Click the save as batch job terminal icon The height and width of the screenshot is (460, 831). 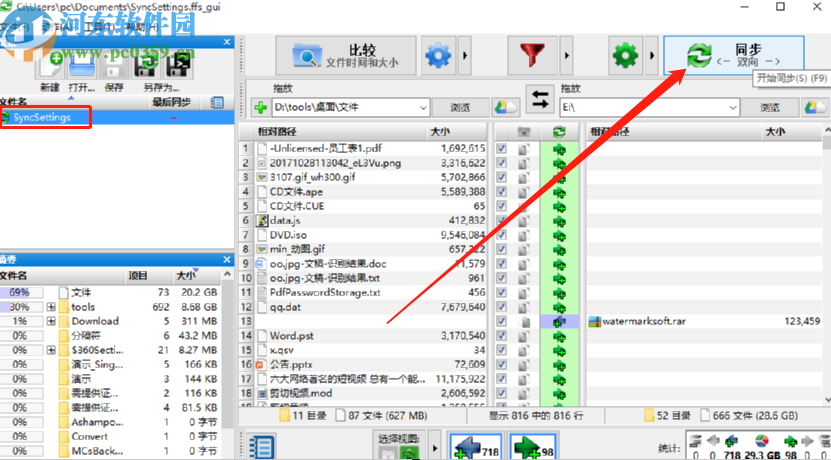click(x=178, y=66)
